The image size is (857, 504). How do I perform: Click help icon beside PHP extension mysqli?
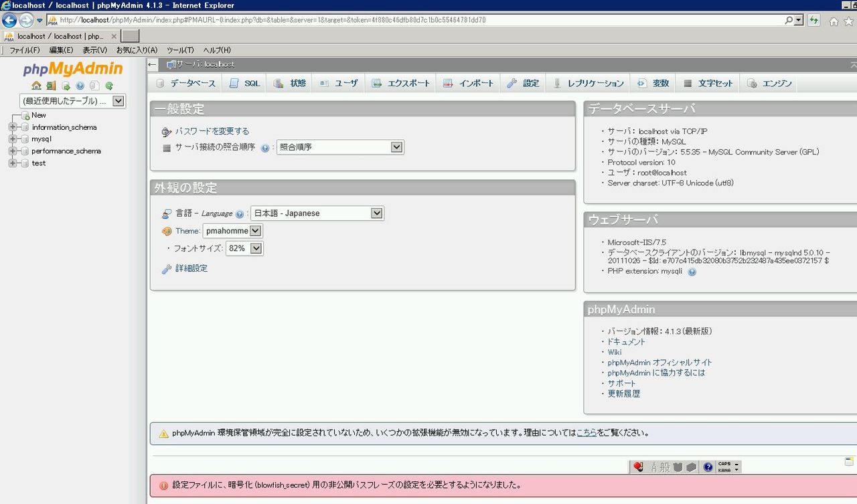click(x=692, y=272)
